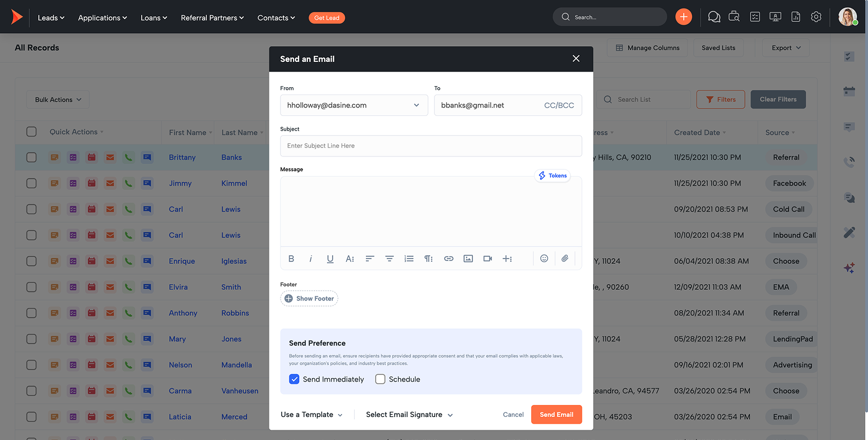868x440 pixels.
Task: Focus the top Search box
Action: (x=610, y=17)
